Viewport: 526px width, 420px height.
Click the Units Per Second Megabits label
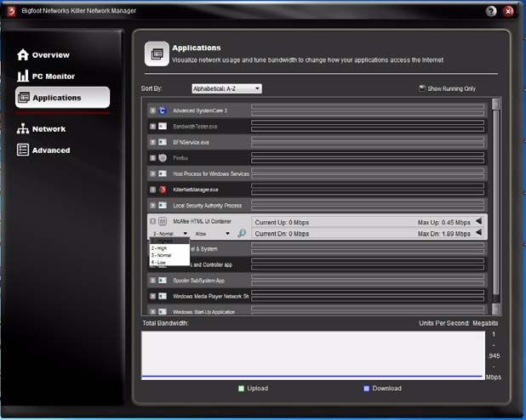[x=458, y=323]
